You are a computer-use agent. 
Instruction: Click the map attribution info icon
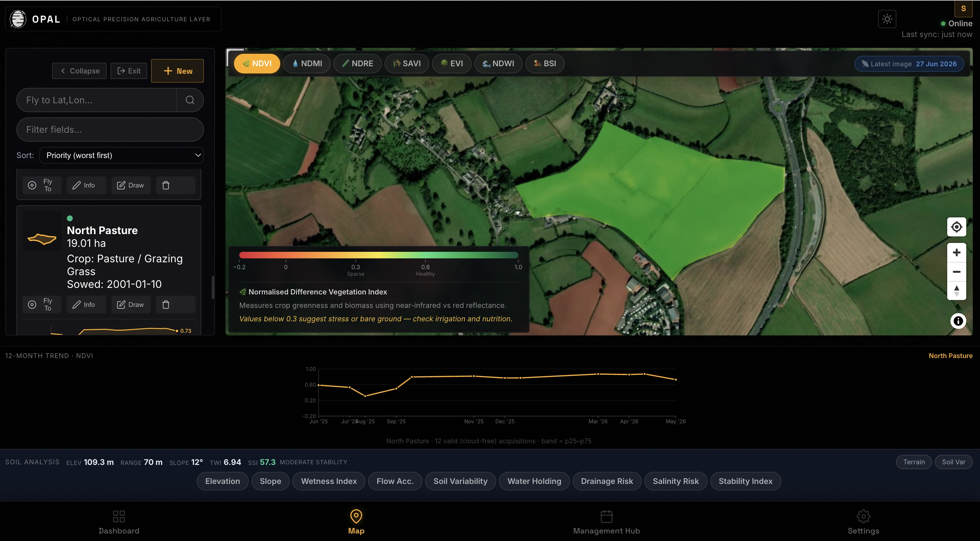click(958, 321)
